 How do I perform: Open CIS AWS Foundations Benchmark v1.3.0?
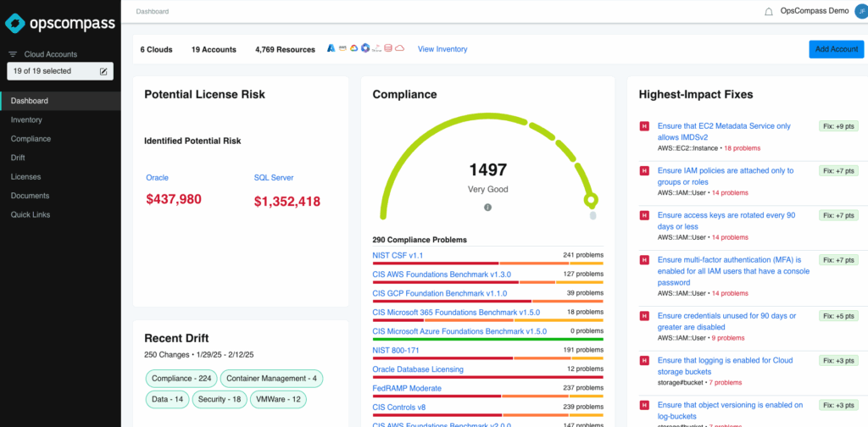(x=442, y=274)
